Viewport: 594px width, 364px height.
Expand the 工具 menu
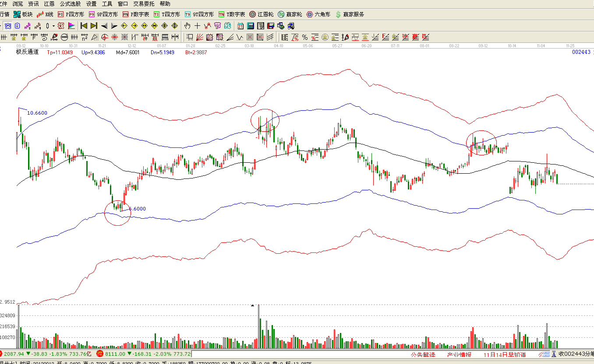[107, 3]
